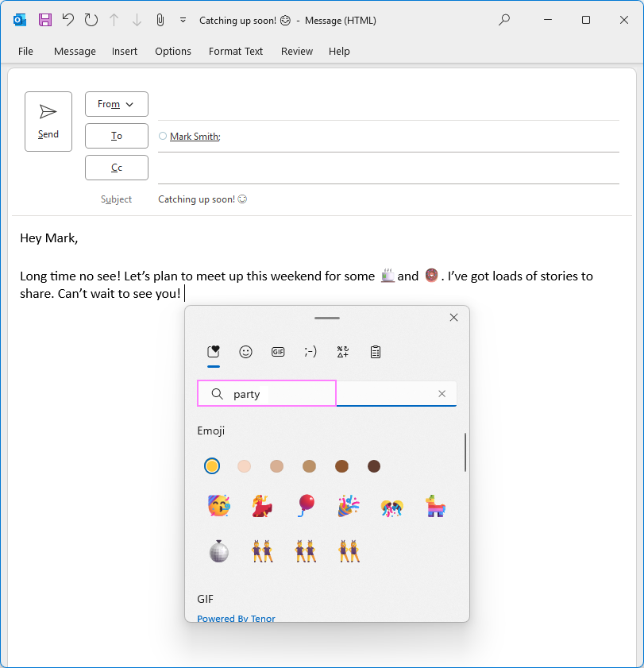Insert the first people with bunny ears emoji
Screen dimensions: 644x668
[262, 551]
